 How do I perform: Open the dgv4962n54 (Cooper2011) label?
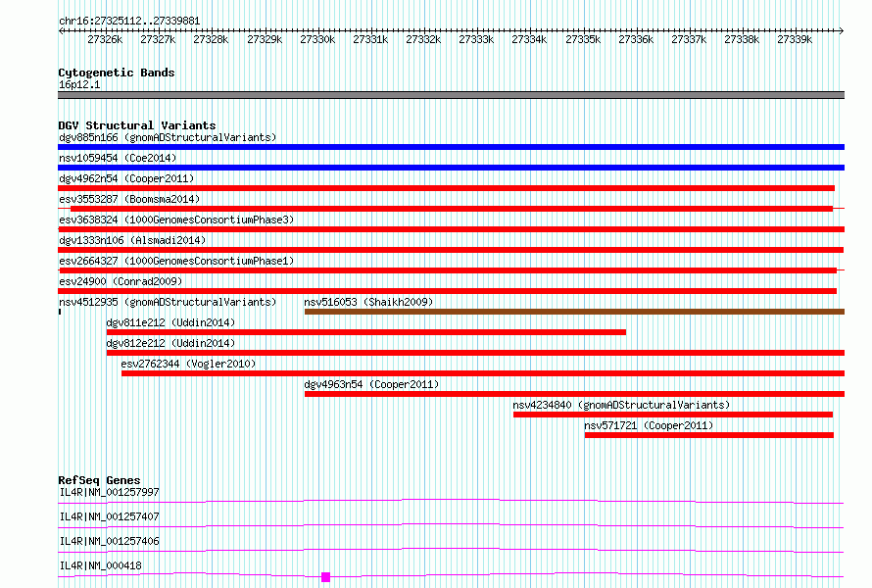point(126,178)
